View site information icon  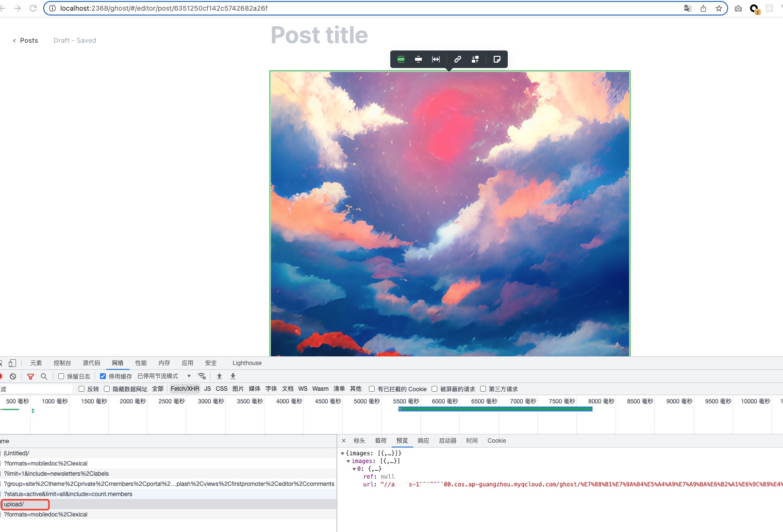[52, 8]
